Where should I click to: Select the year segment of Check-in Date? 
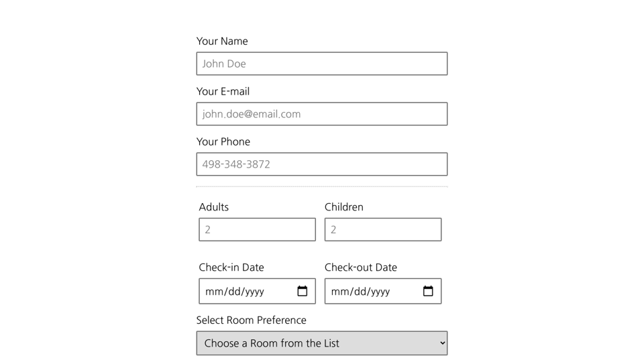(252, 292)
